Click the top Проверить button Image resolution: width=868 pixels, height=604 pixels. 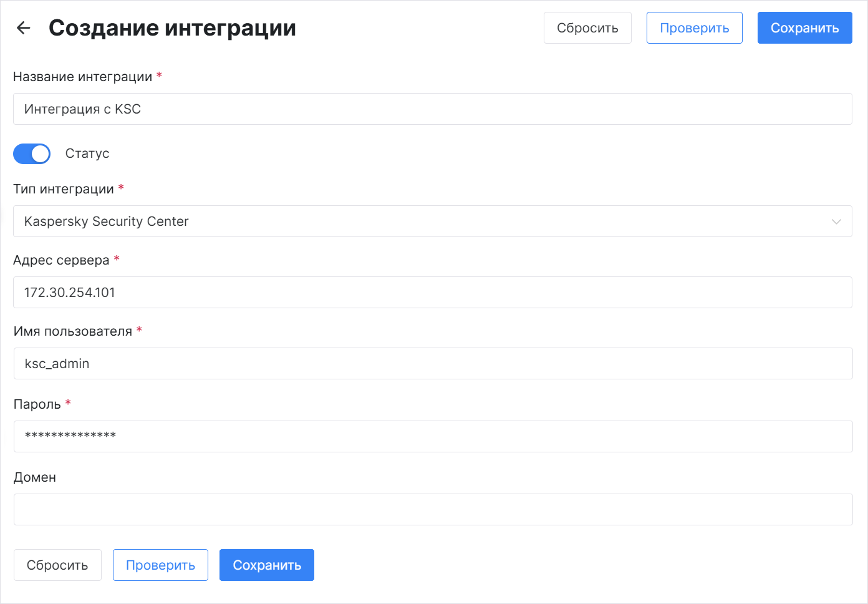694,28
